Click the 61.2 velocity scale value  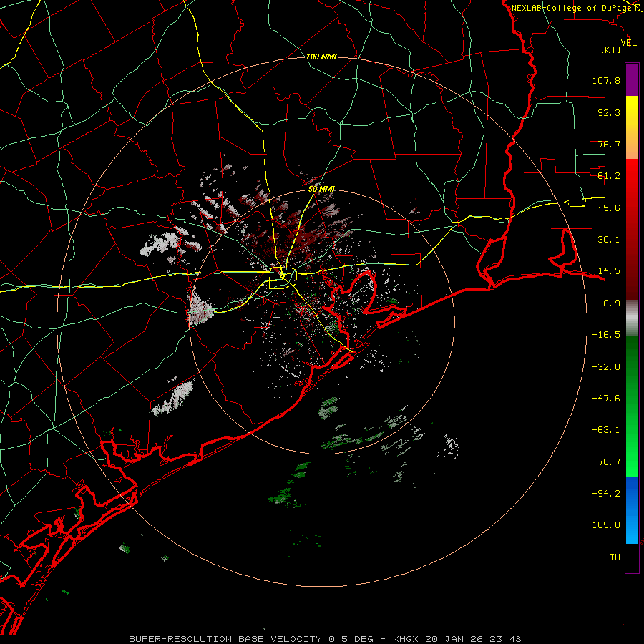pyautogui.click(x=609, y=176)
